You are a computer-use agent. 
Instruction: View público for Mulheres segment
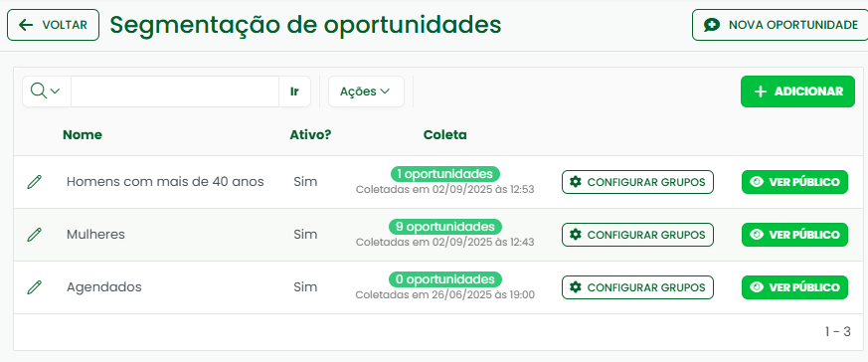point(795,235)
